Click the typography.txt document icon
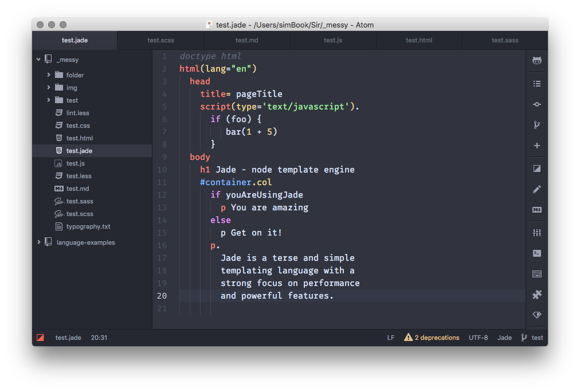The width and height of the screenshot is (580, 392). 59,226
